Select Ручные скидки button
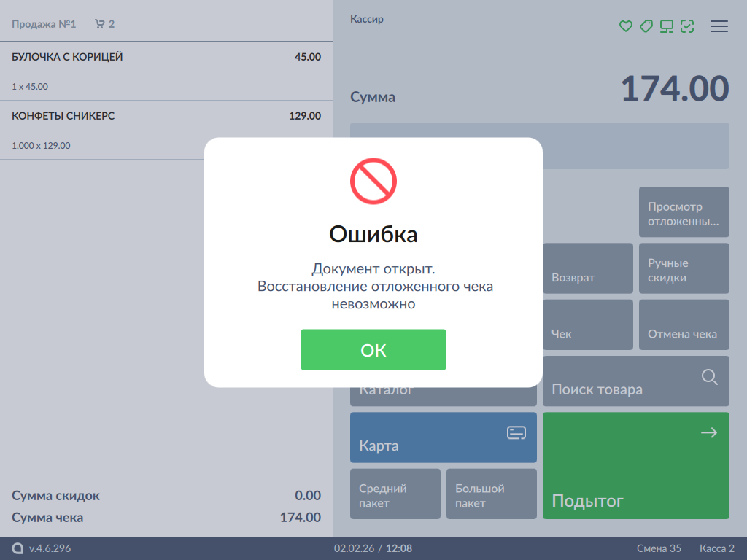Viewport: 747px width, 560px height. coord(684,268)
